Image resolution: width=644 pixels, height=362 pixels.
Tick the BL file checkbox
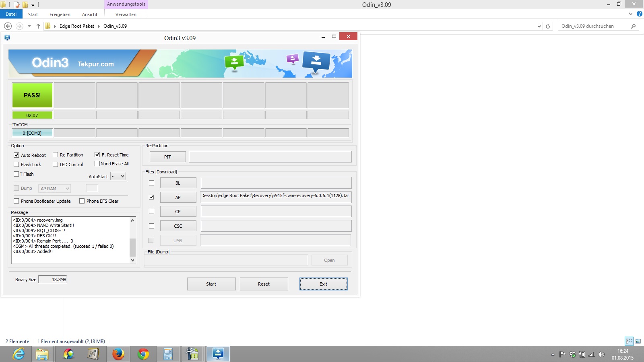(x=151, y=183)
